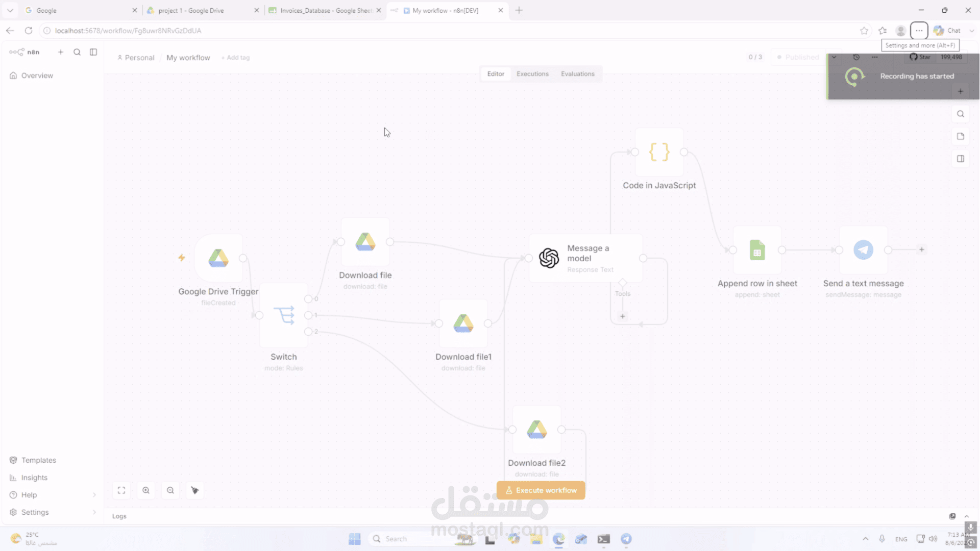This screenshot has height=551, width=980.
Task: Open Telegram from the taskbar
Action: [x=626, y=539]
